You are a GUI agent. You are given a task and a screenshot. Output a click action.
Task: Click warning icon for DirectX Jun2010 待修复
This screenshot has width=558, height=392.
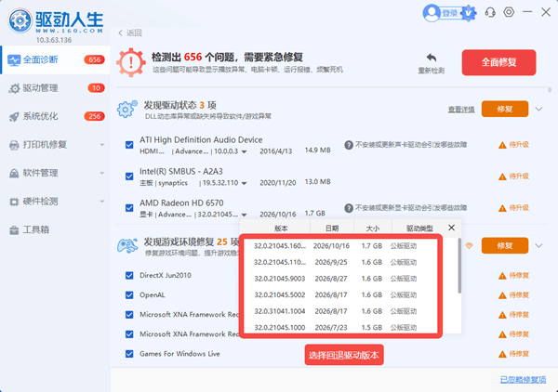click(502, 276)
